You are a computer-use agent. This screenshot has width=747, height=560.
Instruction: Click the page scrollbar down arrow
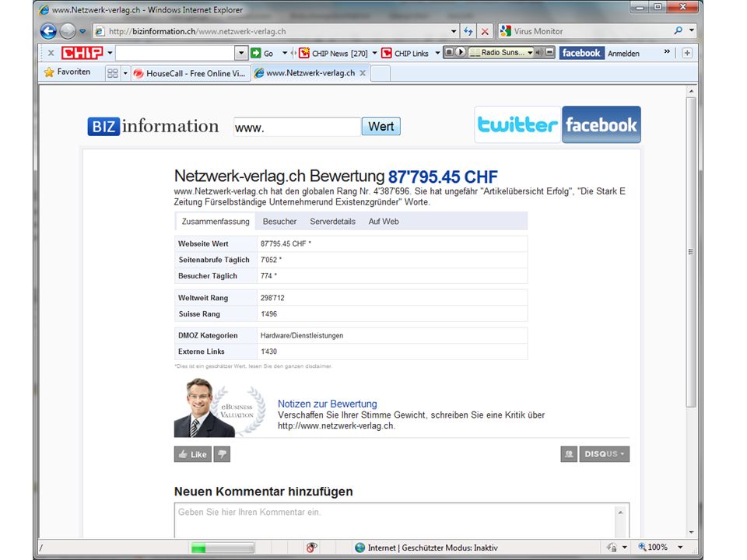tap(691, 532)
